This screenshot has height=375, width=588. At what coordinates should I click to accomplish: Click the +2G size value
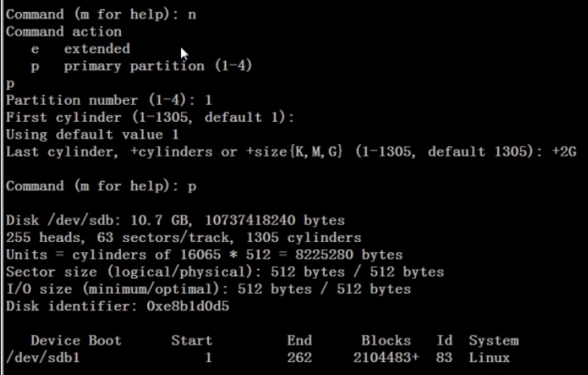point(564,151)
